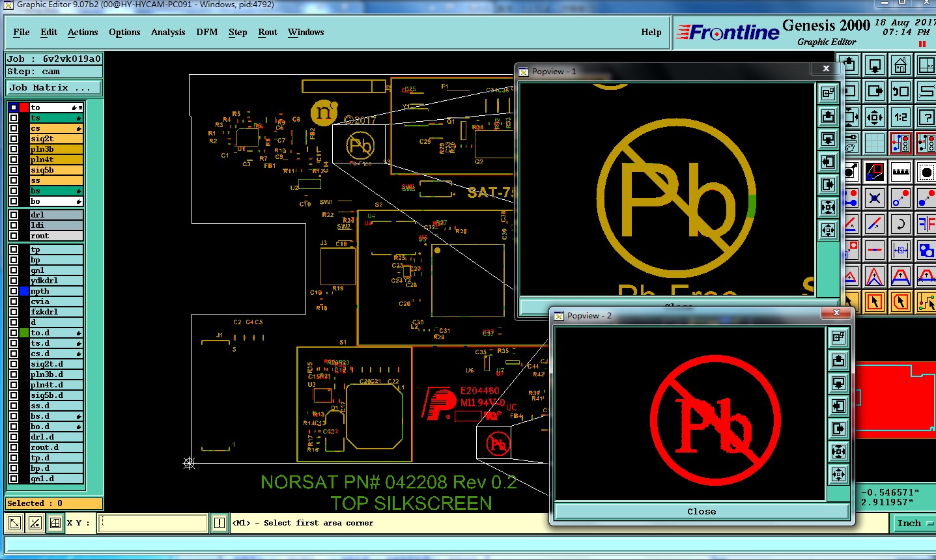Open the Analysis menu

click(168, 32)
